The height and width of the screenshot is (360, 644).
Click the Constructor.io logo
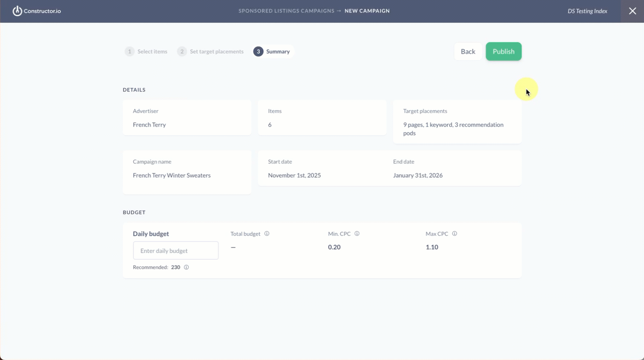[x=37, y=11]
